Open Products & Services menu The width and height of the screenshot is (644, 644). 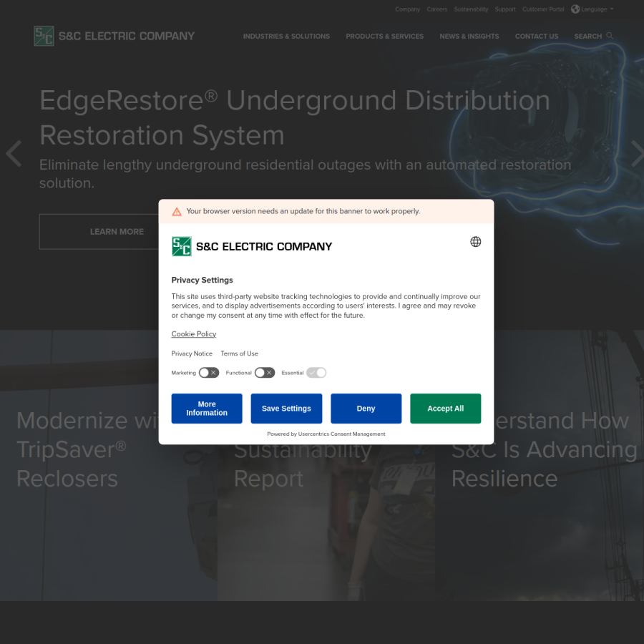coord(384,36)
